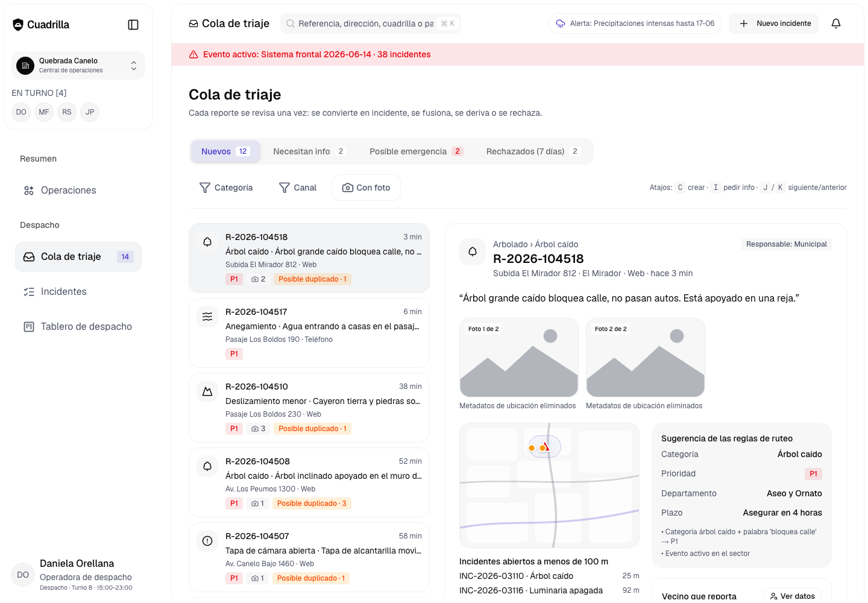This screenshot has height=603, width=868.
Task: Open notifications bell
Action: point(836,24)
